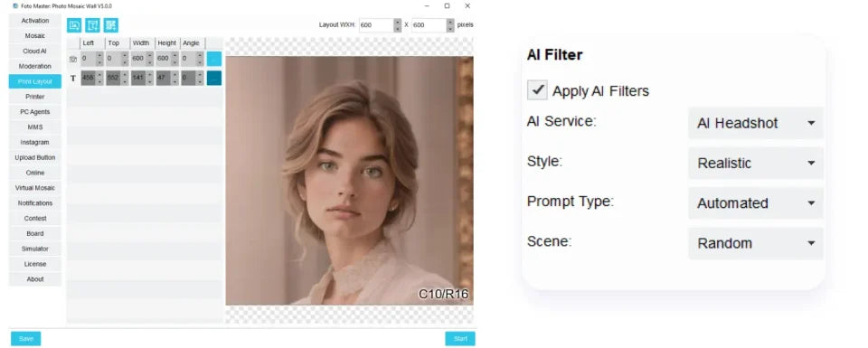Screen dimensions: 868x348
Task: Click the photo layer Top field
Action: [113, 59]
